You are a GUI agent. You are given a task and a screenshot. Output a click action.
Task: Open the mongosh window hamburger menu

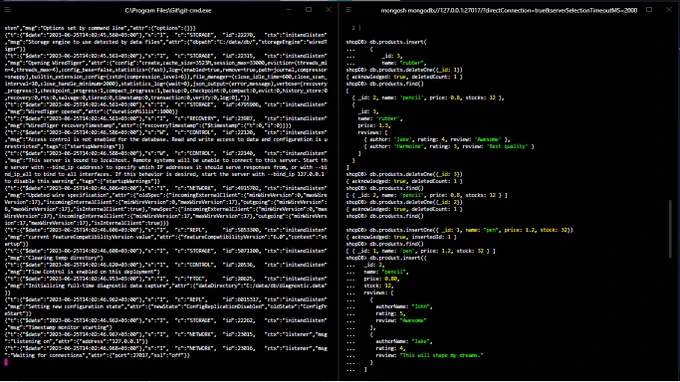(348, 10)
